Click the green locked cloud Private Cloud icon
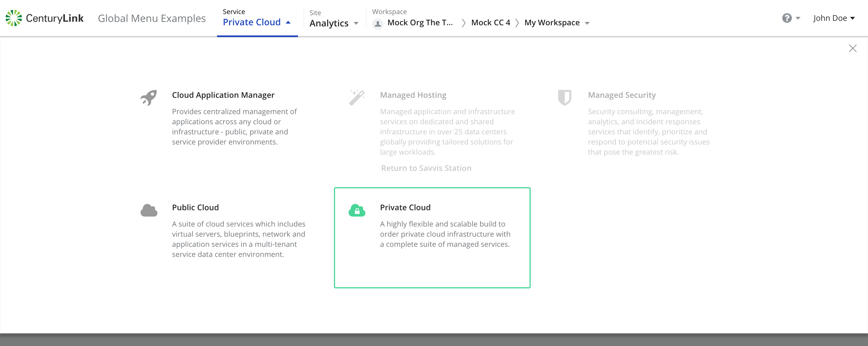 tap(357, 210)
